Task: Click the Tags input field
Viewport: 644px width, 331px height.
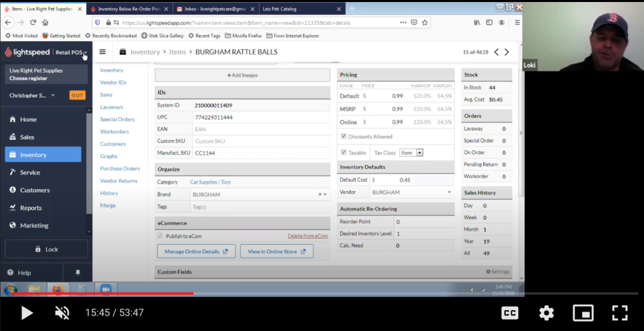Action: pyautogui.click(x=260, y=207)
